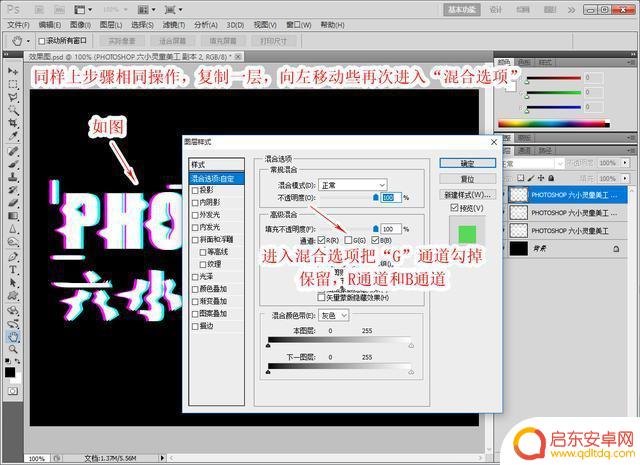Uncheck the 预览(V) preview checkbox

click(x=454, y=208)
